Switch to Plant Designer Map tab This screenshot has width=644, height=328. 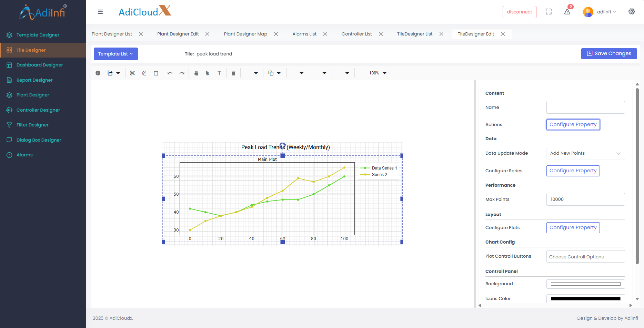245,34
